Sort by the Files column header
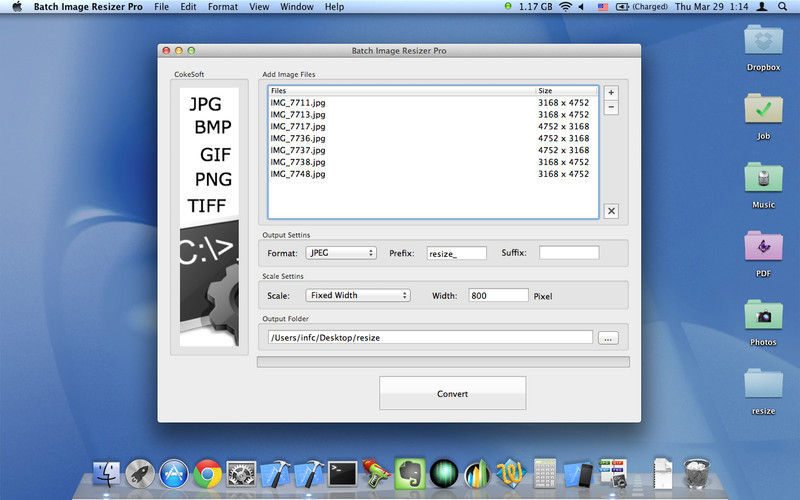Viewport: 800px width, 500px height. [402, 91]
